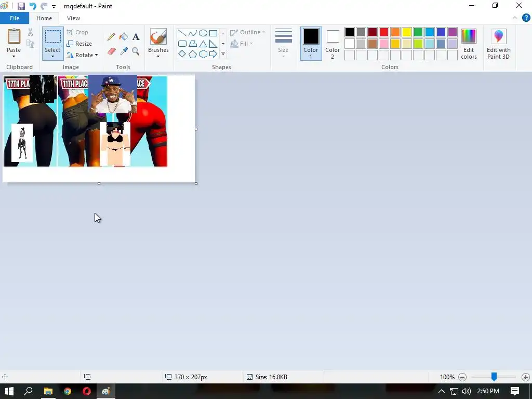This screenshot has width=532, height=399.
Task: Choose the Oval shape
Action: click(203, 33)
